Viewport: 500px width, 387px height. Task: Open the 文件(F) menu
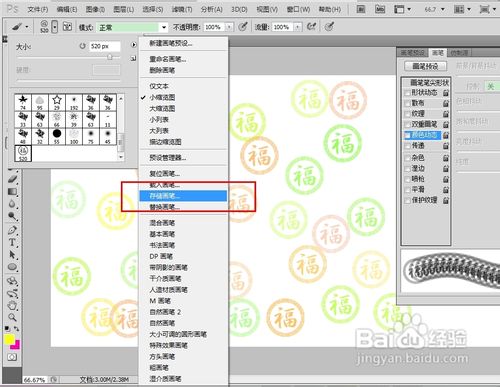(x=38, y=9)
